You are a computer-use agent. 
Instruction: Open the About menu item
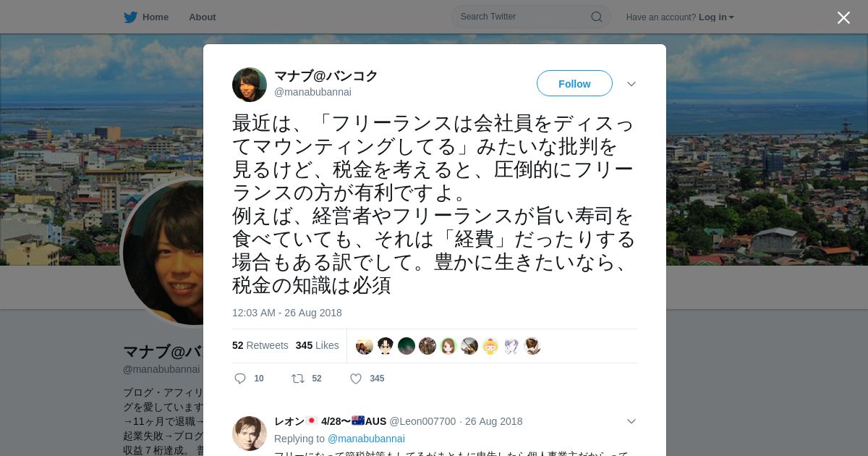(x=202, y=17)
